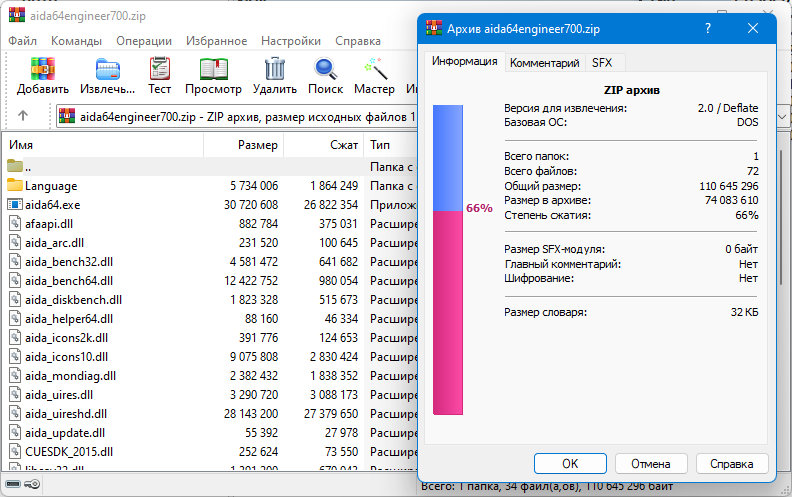This screenshot has width=792, height=497.
Task: Click the aida_diskbench.dll file icon
Action: coord(15,300)
